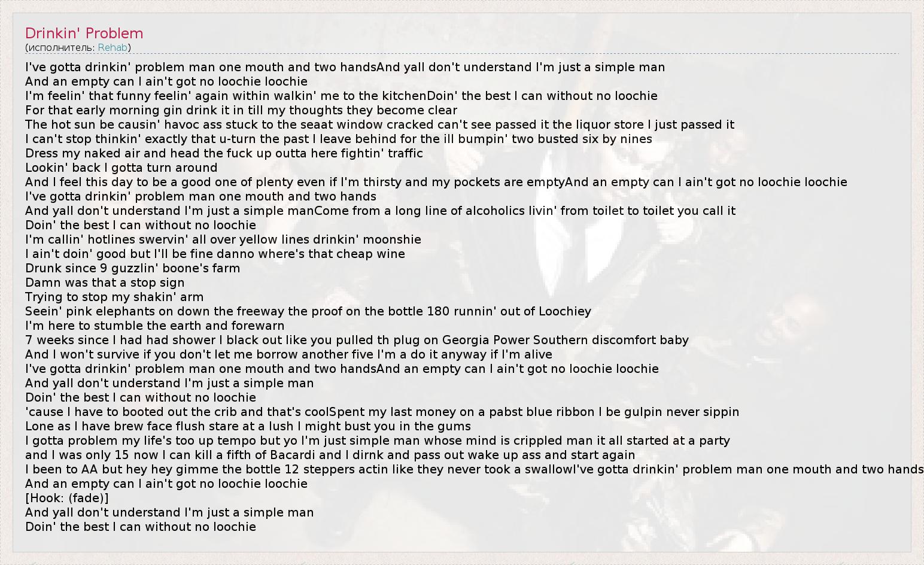Click the "Trying to stop my shakin' arm" line

(114, 297)
